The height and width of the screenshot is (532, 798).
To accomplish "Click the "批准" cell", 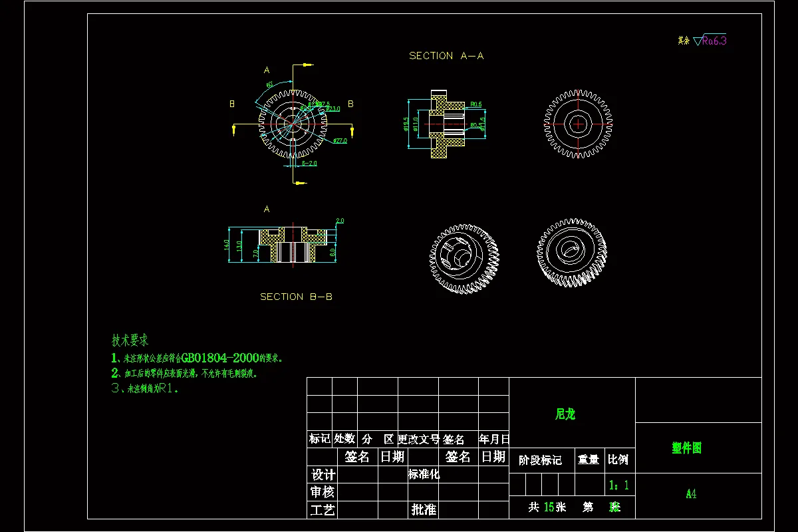I will (424, 510).
